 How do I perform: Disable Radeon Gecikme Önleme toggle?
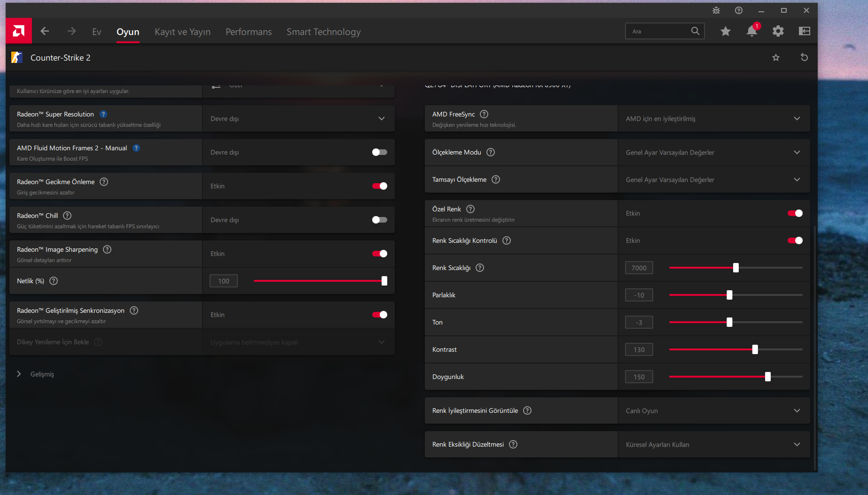pyautogui.click(x=379, y=186)
